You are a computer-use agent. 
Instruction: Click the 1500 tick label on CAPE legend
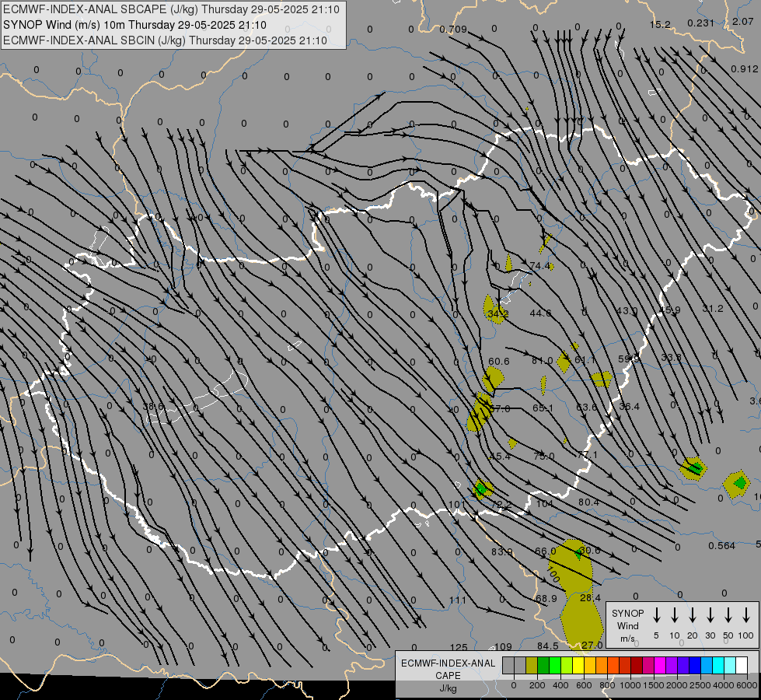pyautogui.click(x=654, y=685)
